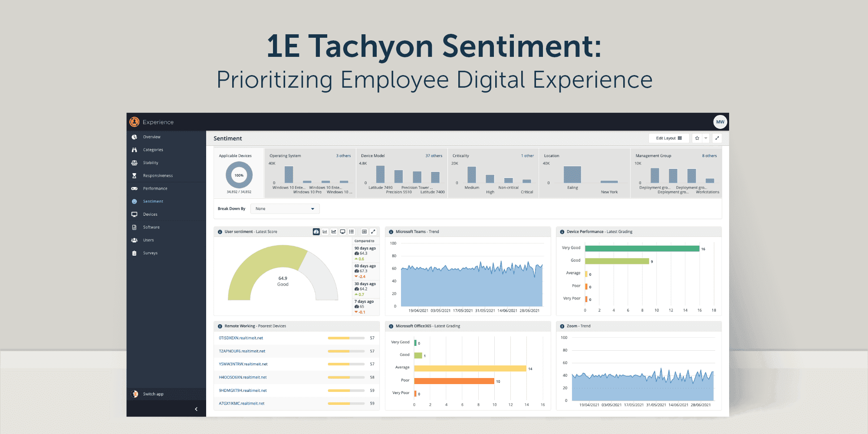Click the Devices monitor icon in sidebar

pos(134,214)
